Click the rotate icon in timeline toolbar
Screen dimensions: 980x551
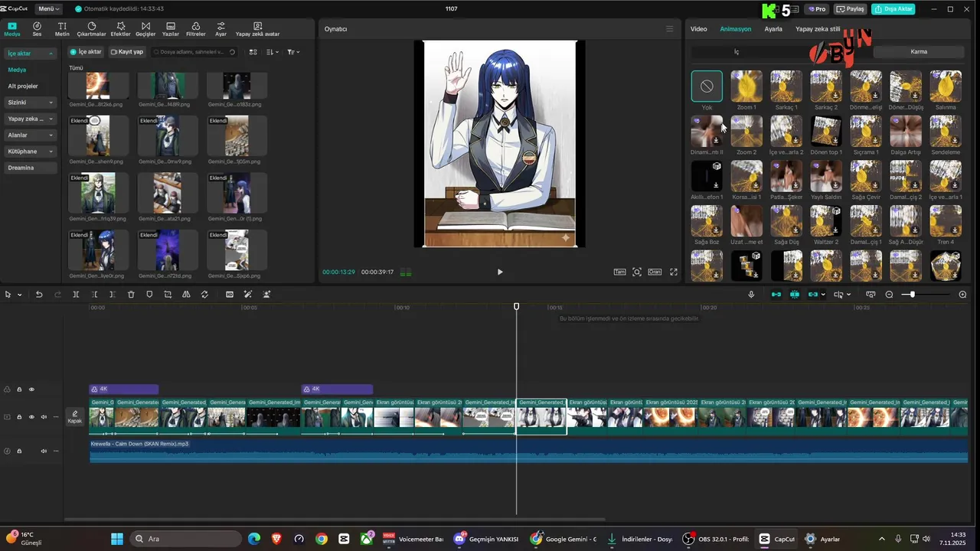[x=204, y=295]
